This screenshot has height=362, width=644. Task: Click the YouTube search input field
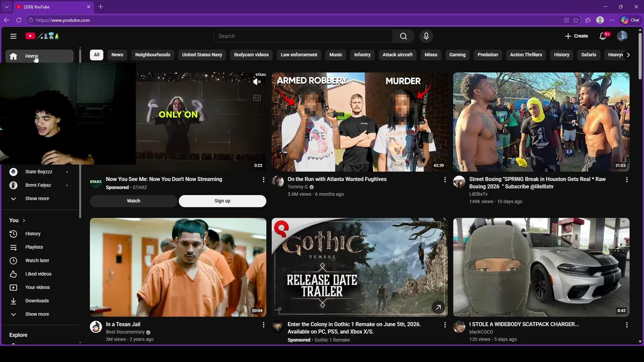click(303, 36)
